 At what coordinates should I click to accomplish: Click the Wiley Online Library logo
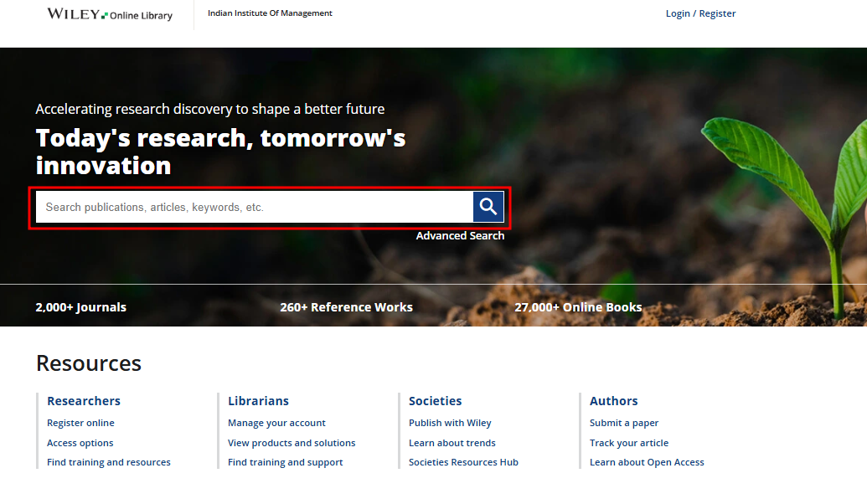coord(110,14)
